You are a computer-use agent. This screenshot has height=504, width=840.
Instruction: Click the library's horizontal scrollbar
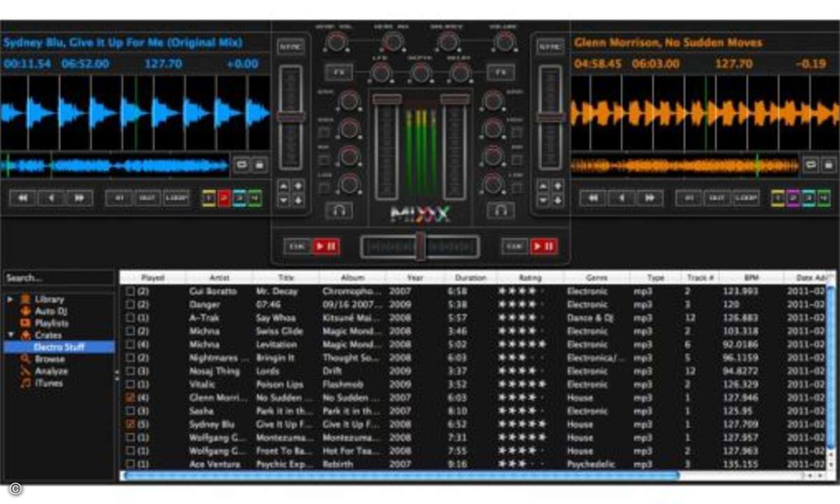[x=400, y=476]
